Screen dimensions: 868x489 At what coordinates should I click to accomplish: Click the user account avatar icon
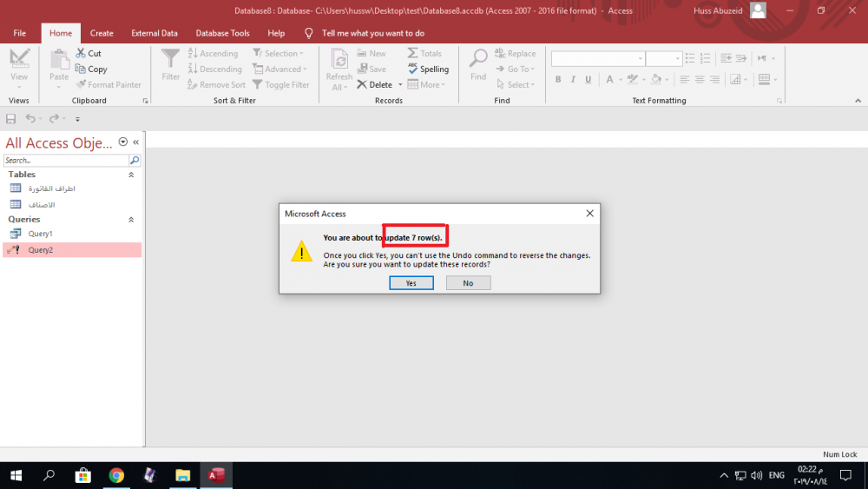pyautogui.click(x=758, y=10)
